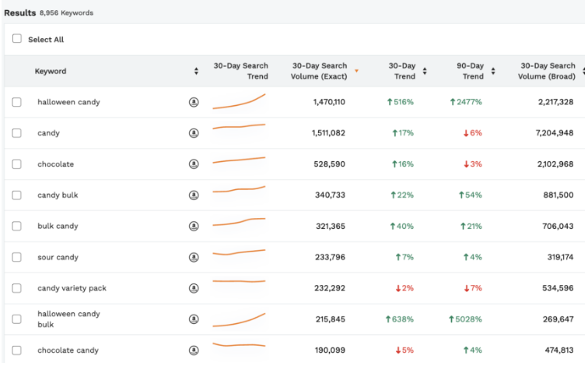The image size is (588, 366).
Task: Tick the checkbox for halloween candy
Action: pyautogui.click(x=17, y=102)
